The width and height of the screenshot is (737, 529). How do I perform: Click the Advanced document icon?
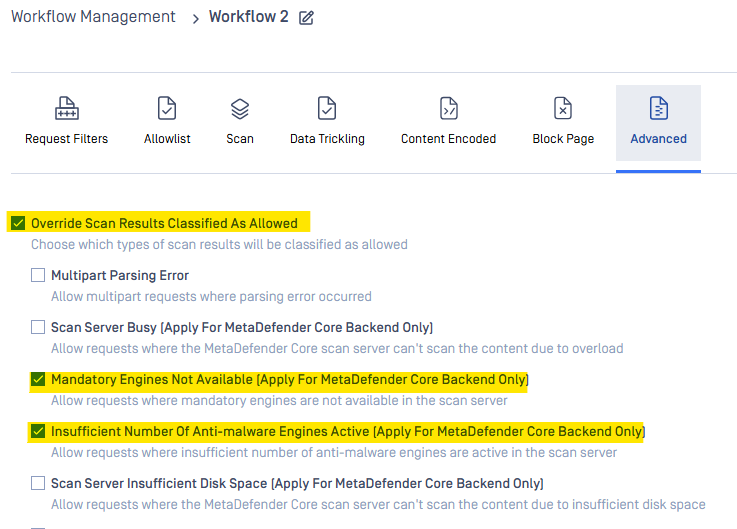point(659,108)
